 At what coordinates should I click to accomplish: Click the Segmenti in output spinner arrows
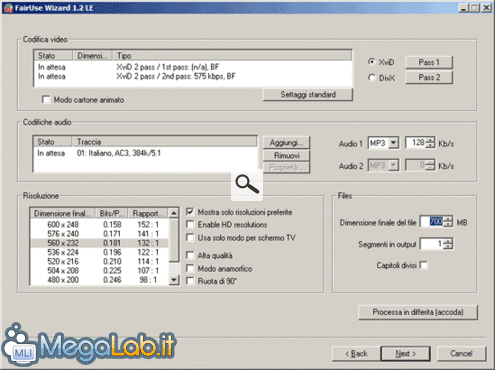coord(449,244)
